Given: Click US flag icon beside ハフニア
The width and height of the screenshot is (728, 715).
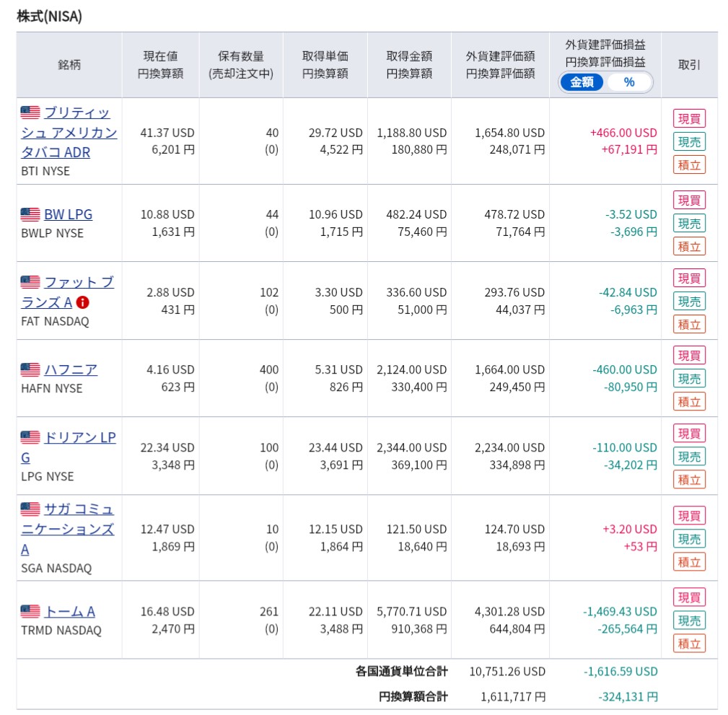Looking at the screenshot, I should point(30,369).
